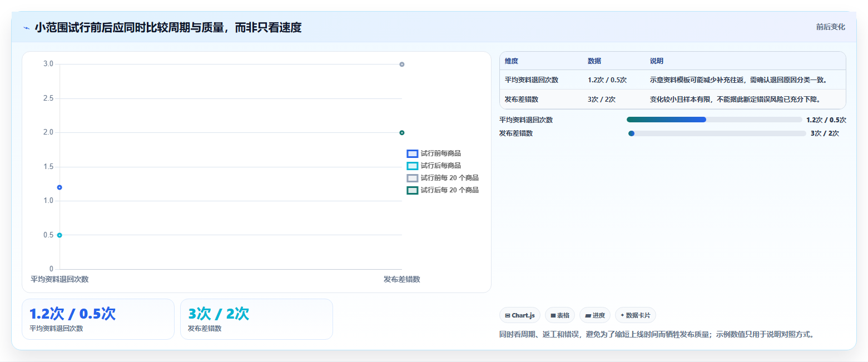This screenshot has width=868, height=362.
Task: Select the 进度 tag chip
Action: (x=595, y=315)
